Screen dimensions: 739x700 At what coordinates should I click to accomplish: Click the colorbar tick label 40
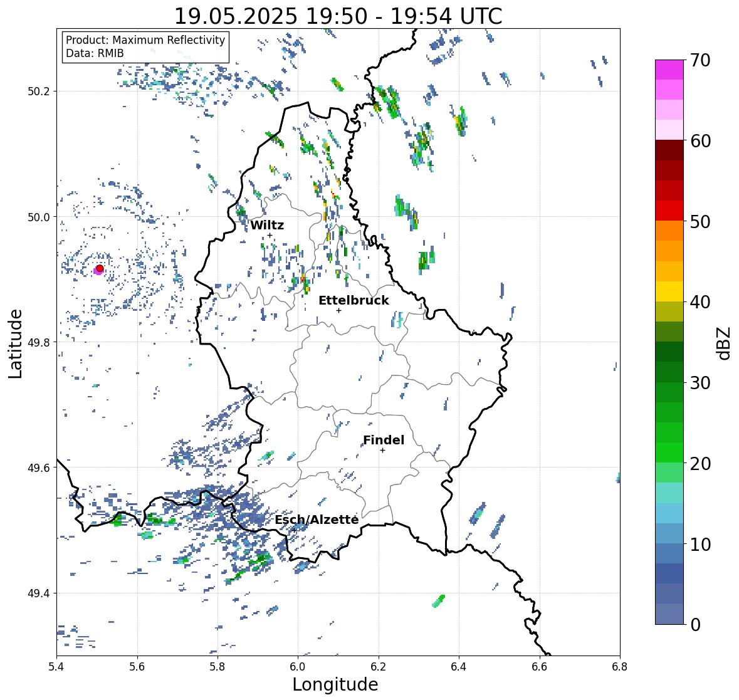(x=700, y=302)
